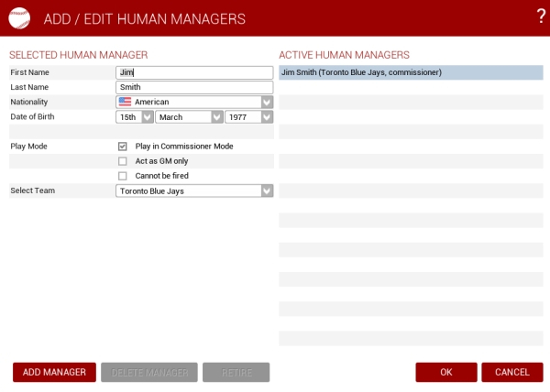Click the Retire button
The image size is (550, 392).
(x=236, y=372)
